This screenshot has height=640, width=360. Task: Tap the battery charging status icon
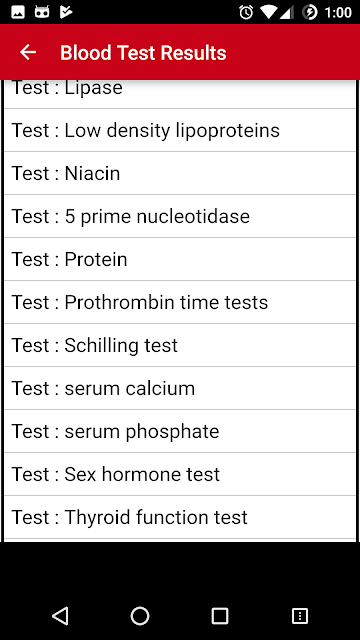click(310, 12)
